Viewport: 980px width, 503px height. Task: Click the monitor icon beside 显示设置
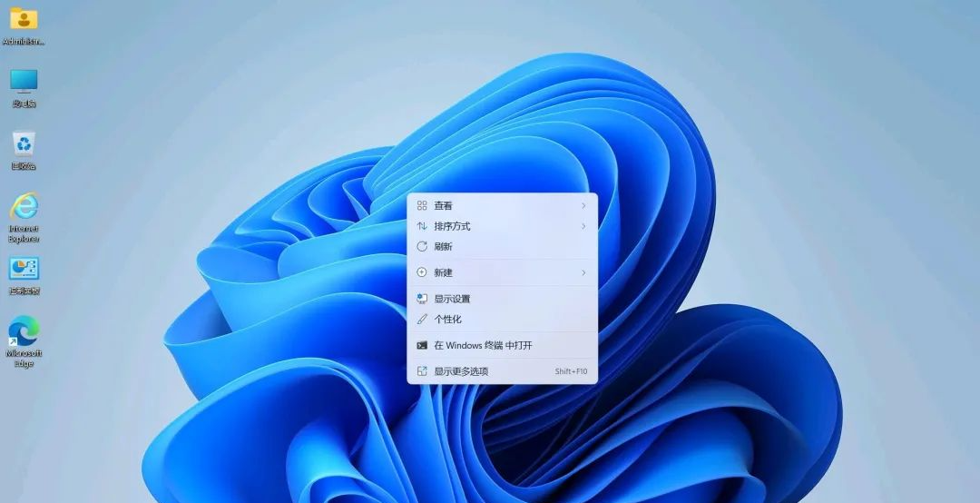[x=422, y=299]
